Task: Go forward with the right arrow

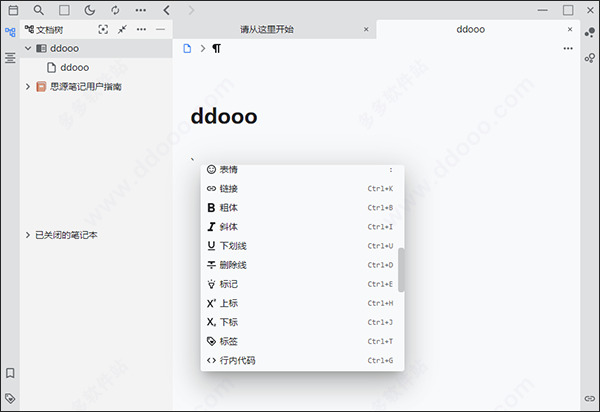Action: pos(191,10)
